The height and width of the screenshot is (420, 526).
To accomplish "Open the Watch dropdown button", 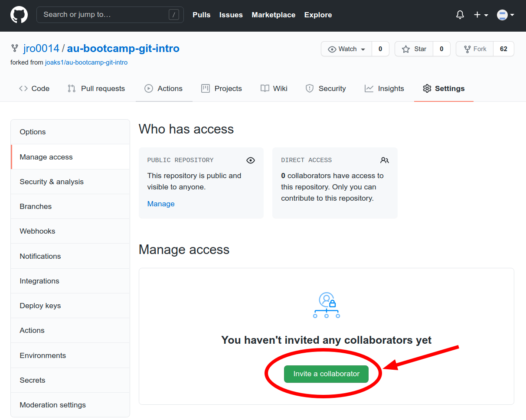I will (346, 49).
